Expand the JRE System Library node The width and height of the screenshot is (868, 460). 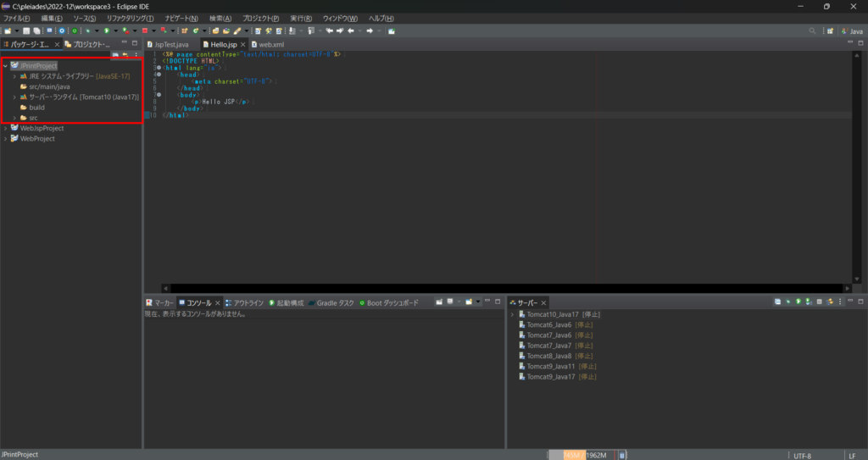click(14, 76)
